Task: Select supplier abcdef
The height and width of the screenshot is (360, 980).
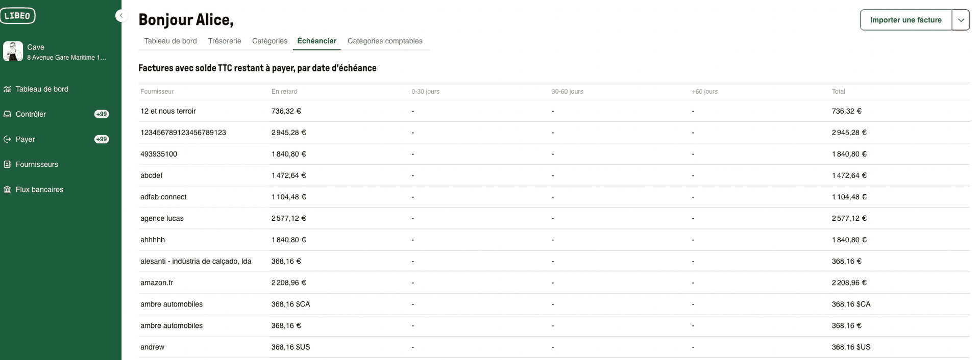Action: coord(152,175)
